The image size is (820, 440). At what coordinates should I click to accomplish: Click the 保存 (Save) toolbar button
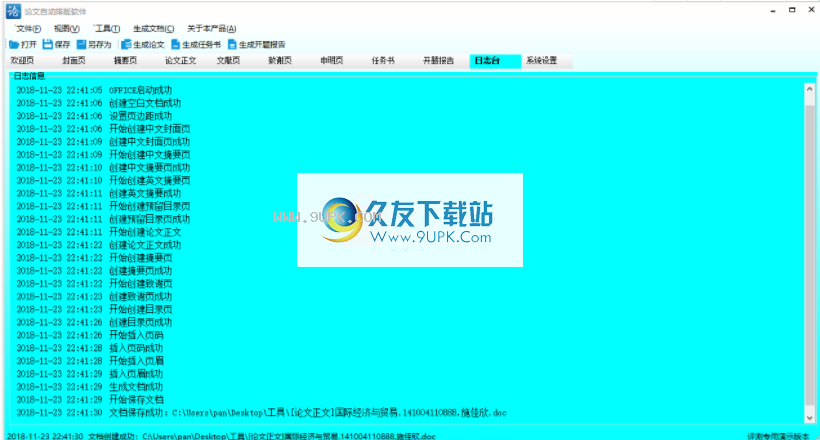pyautogui.click(x=56, y=44)
